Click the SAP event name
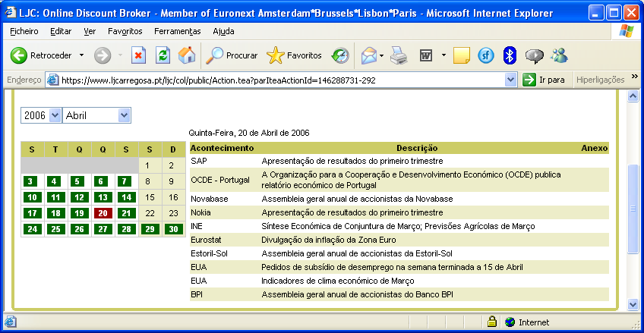Screen dimensions: 644x333 [198, 161]
